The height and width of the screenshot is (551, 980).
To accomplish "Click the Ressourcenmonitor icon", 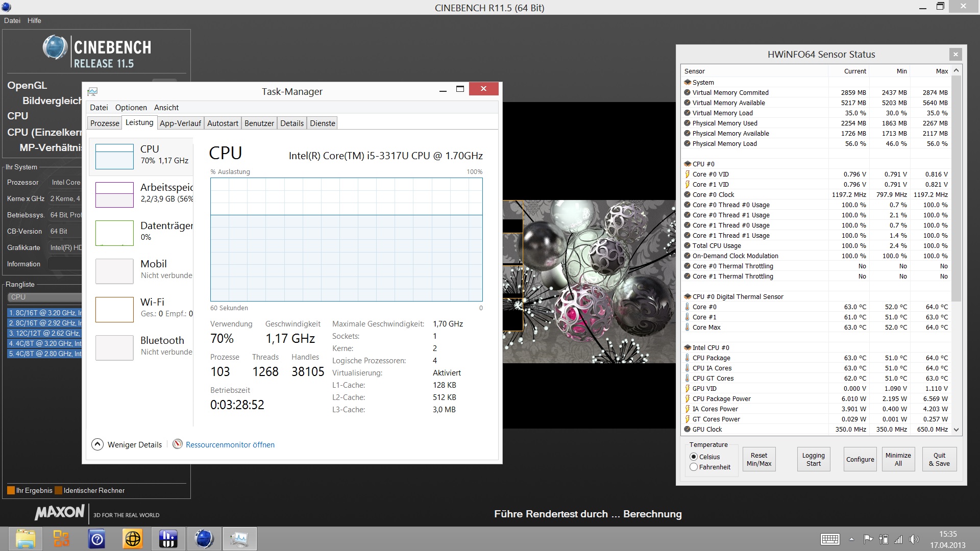I will coord(178,444).
